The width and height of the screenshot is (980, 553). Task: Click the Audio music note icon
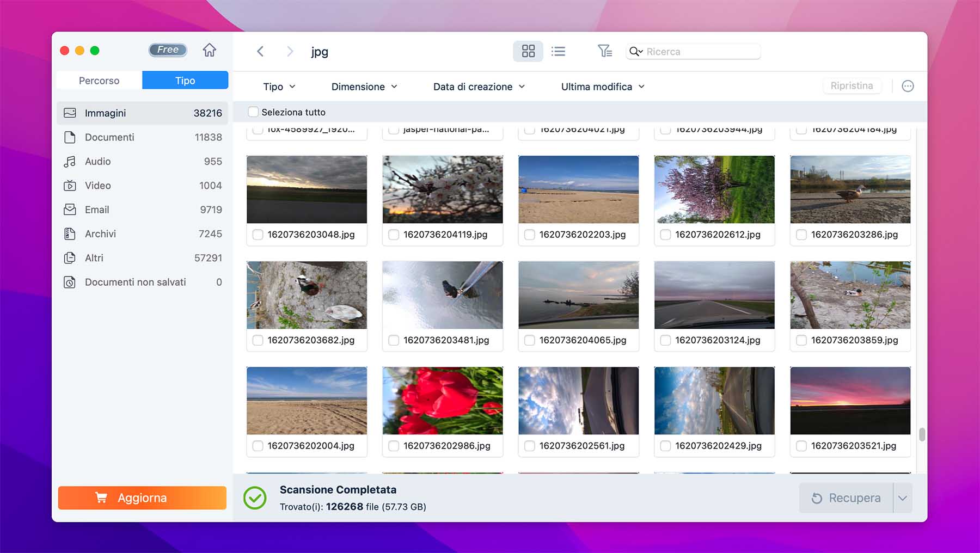coord(70,161)
